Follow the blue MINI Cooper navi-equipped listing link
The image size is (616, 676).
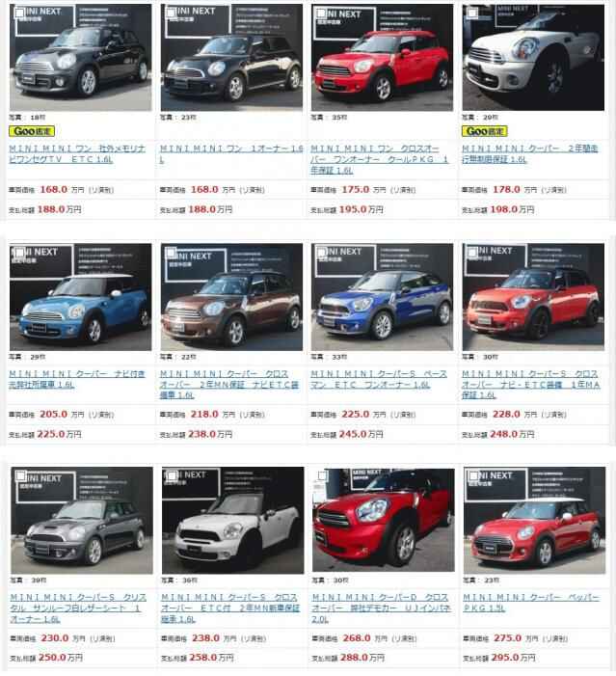click(x=77, y=379)
